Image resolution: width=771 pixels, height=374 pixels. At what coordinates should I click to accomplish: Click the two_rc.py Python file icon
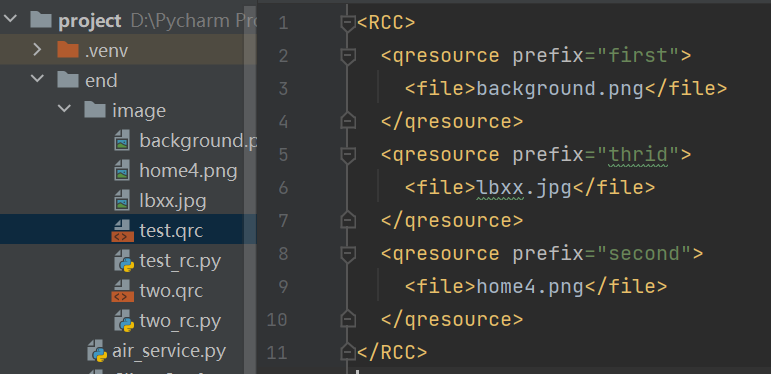tap(124, 321)
